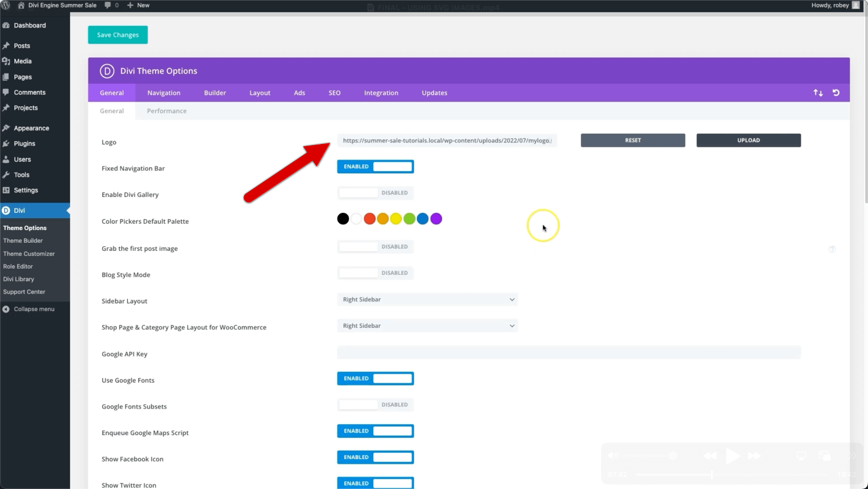Click the Divi D logo in panel header
This screenshot has width=868, height=489.
(x=107, y=71)
